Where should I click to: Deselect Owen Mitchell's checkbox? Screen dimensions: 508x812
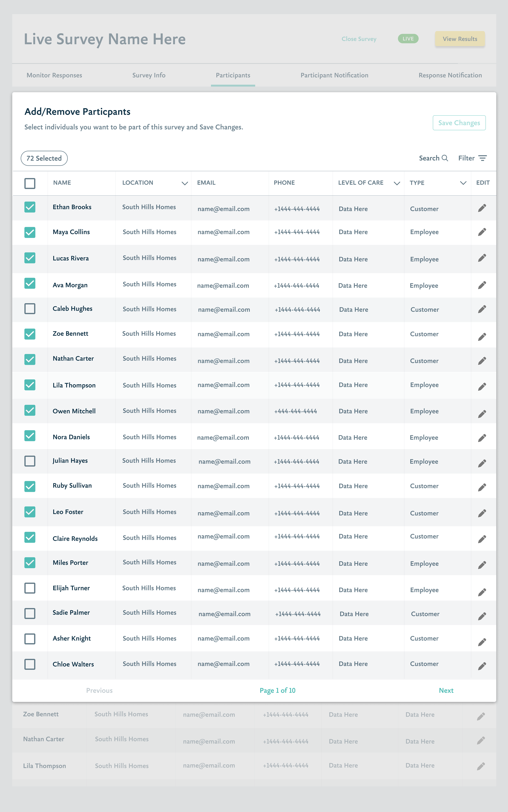click(x=30, y=410)
